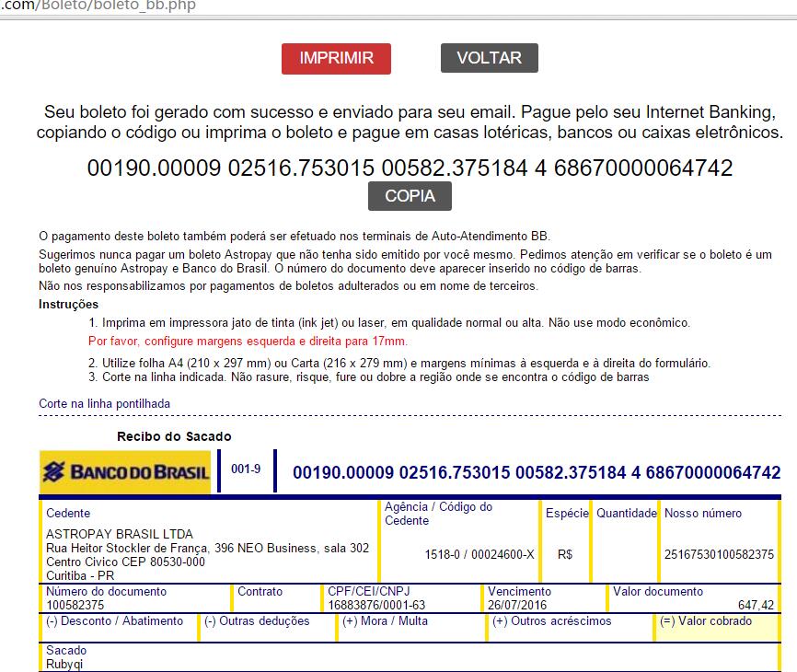The width and height of the screenshot is (797, 672).
Task: Click the Sacado name Rubyqi
Action: tap(64, 664)
